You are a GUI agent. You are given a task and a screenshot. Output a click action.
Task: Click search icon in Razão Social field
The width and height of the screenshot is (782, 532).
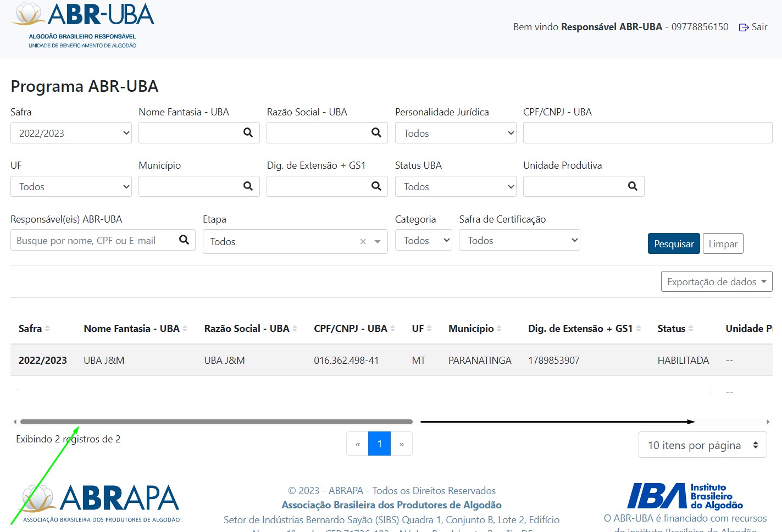coord(376,132)
